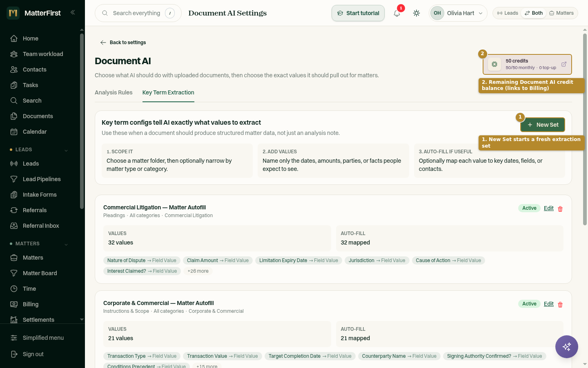588x368 pixels.
Task: Click the Active badge for Commercial Litigation
Action: coord(529,208)
